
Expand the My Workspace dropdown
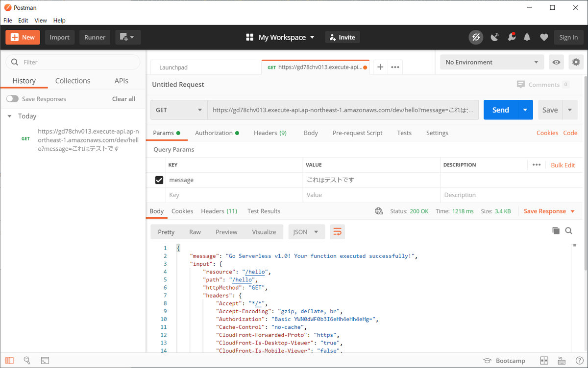(280, 37)
